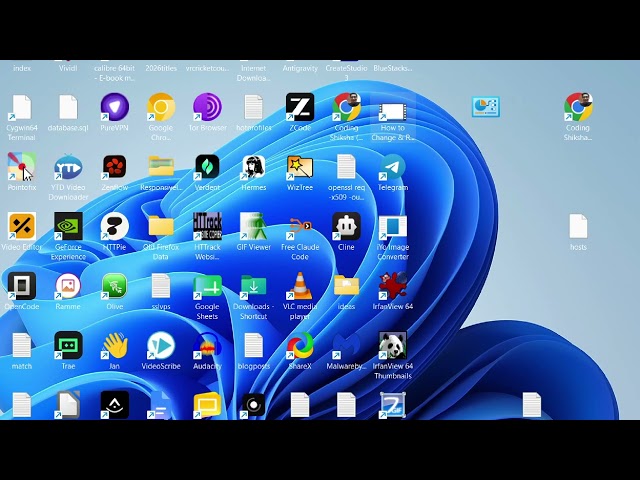Launch the Cline robot icon
Viewport: 640px width, 480px height.
point(346,227)
